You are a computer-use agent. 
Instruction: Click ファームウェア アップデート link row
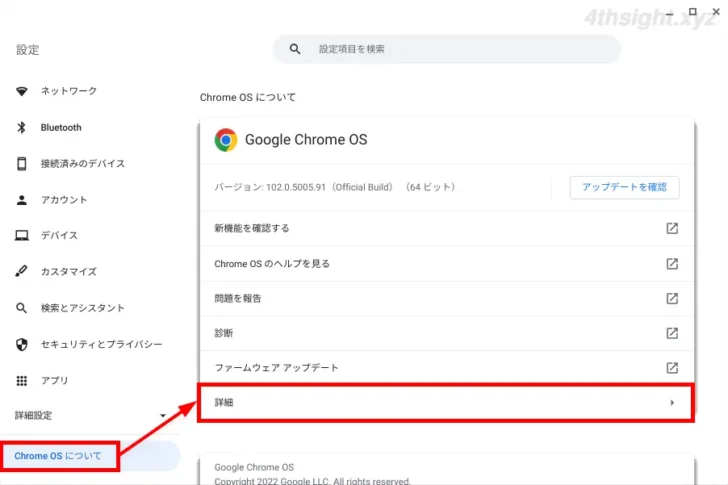point(447,368)
